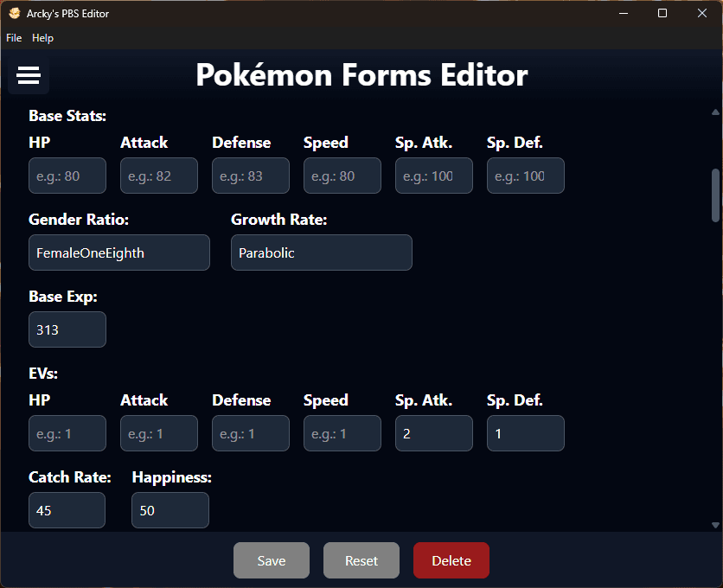Click the scrollbar up arrow
The image size is (723, 588).
(715, 112)
